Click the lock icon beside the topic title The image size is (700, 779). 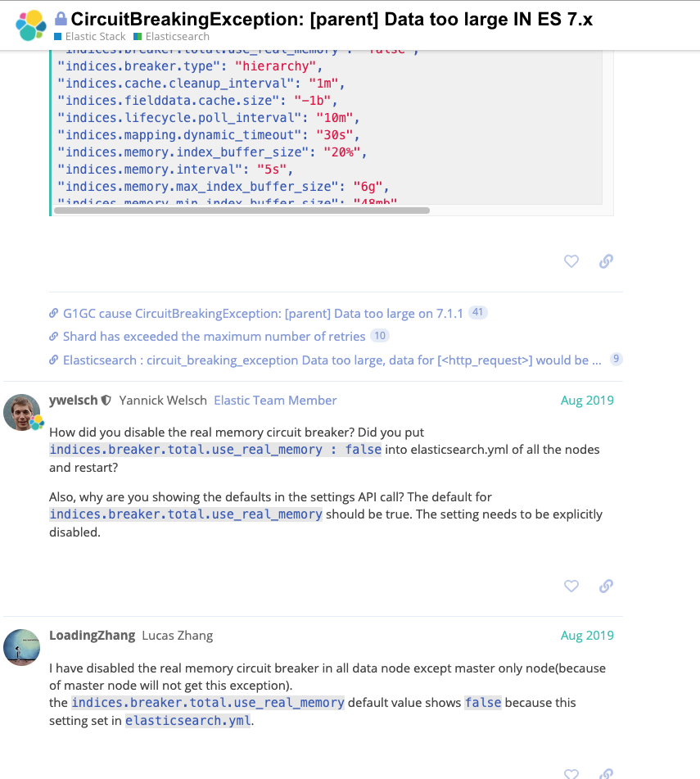pyautogui.click(x=61, y=19)
